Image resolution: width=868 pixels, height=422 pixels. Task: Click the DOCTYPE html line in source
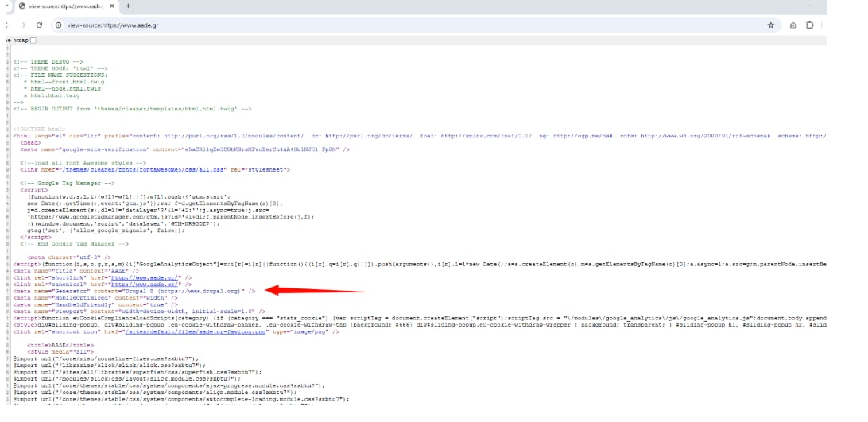coord(40,129)
